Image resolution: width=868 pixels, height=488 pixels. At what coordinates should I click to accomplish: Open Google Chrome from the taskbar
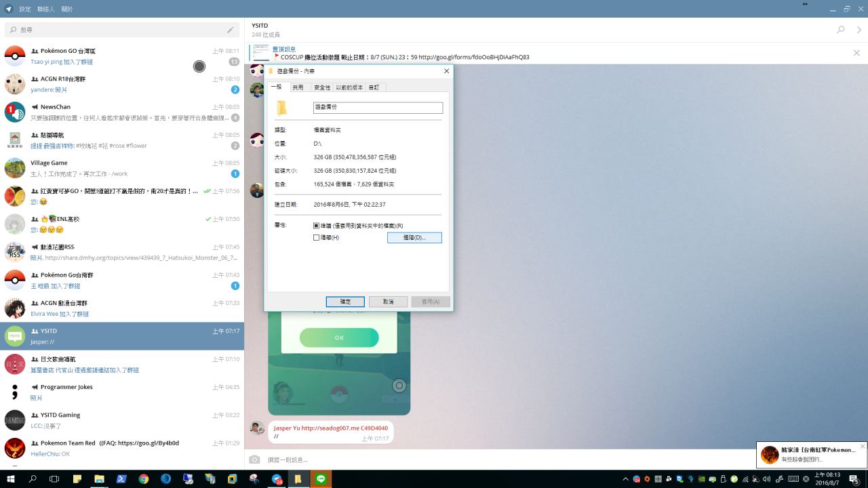coord(144,479)
